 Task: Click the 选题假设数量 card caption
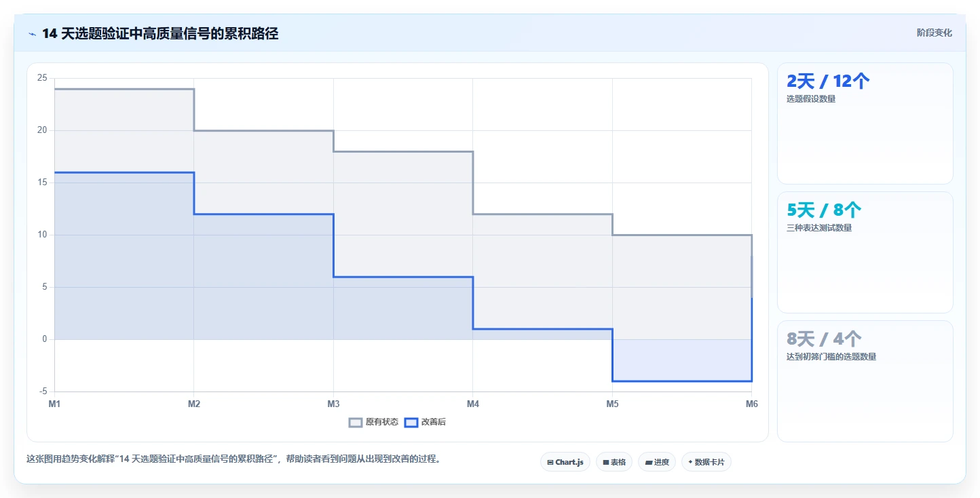click(811, 99)
